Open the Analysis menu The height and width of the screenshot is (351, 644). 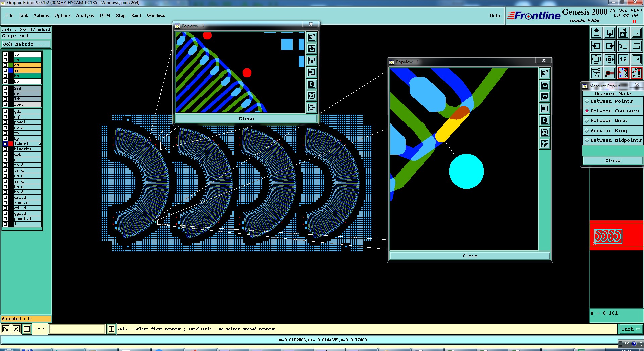(85, 15)
